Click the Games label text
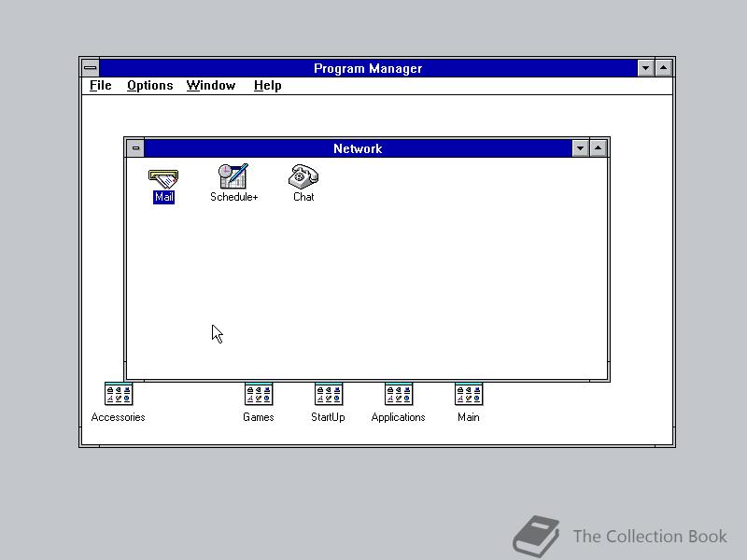This screenshot has width=747, height=560. click(259, 417)
